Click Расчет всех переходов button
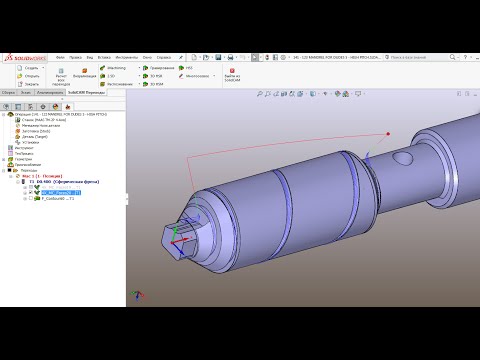 point(61,77)
